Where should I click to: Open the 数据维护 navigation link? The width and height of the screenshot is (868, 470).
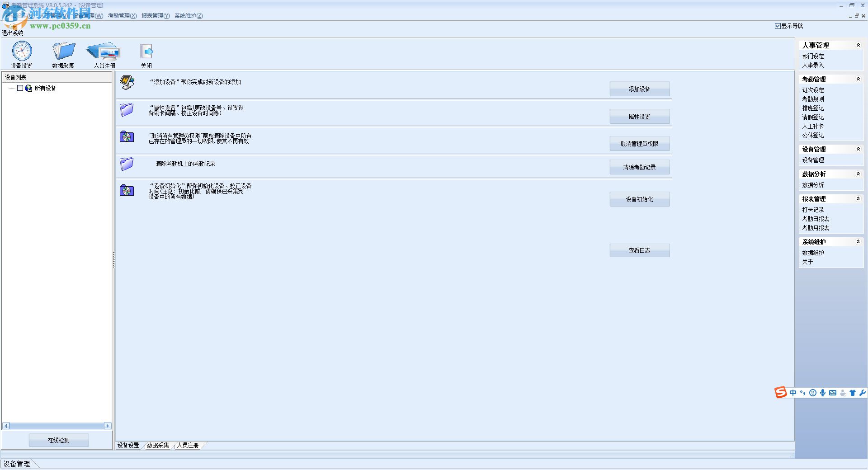pos(813,253)
